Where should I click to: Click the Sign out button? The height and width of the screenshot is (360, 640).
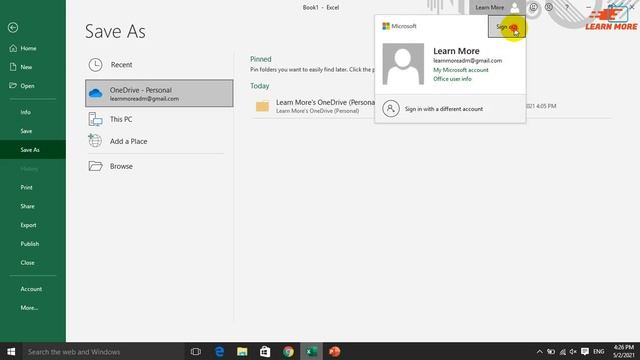click(x=507, y=27)
